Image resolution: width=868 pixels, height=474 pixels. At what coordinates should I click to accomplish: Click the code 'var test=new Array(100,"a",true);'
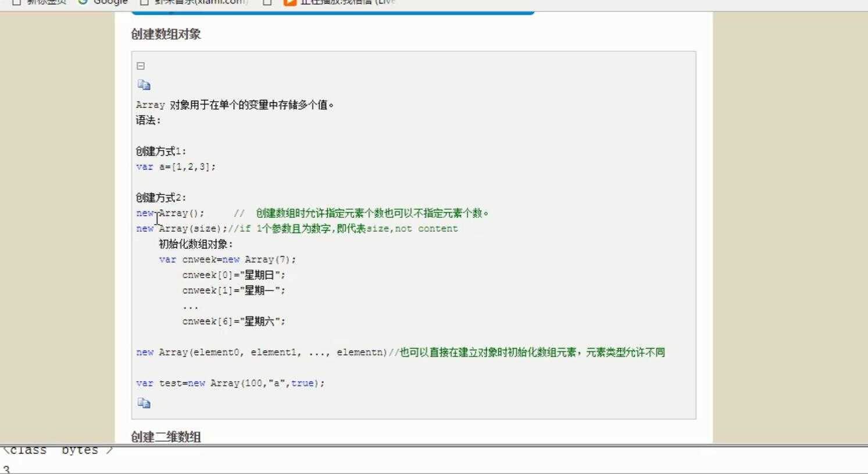pyautogui.click(x=230, y=383)
